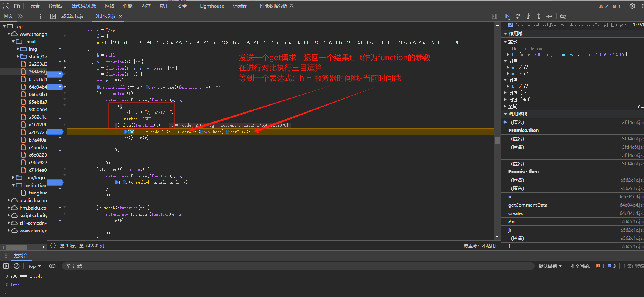Open the 记录器 Recorder tab

(240, 6)
